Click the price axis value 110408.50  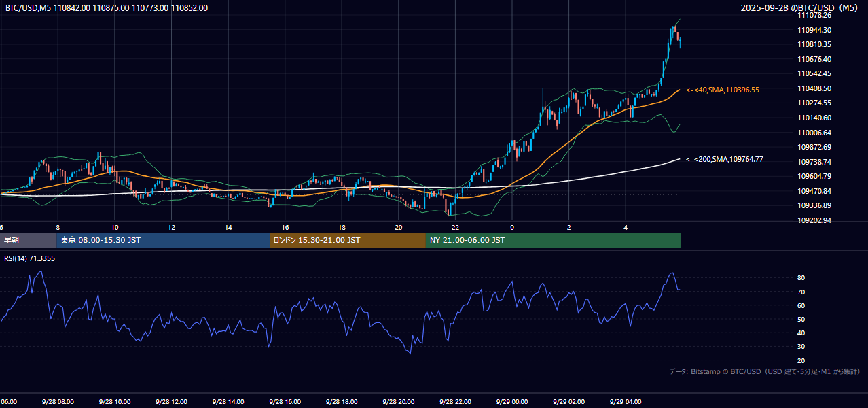point(816,88)
